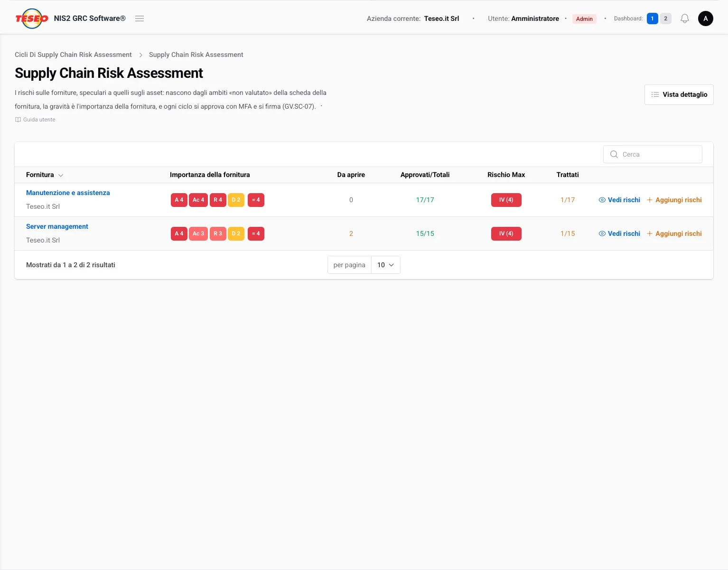Click the Supply Chain Risk Assessment page heading

[109, 73]
